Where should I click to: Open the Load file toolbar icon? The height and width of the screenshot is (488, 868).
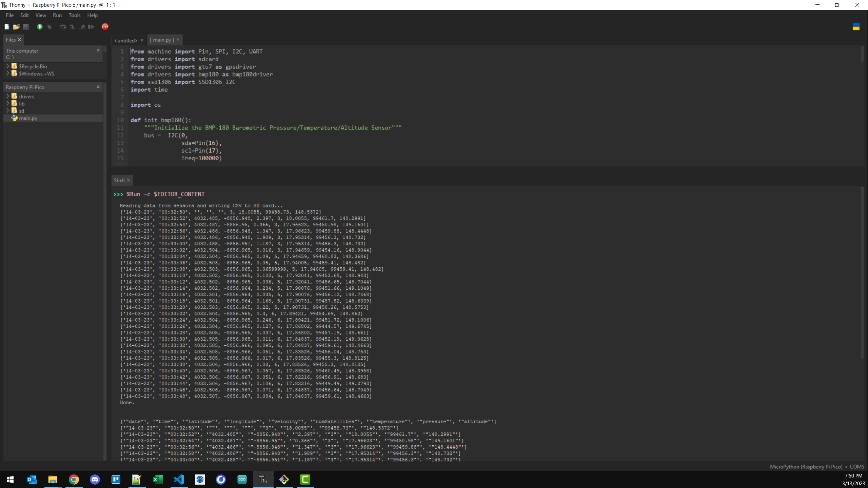coord(16,27)
